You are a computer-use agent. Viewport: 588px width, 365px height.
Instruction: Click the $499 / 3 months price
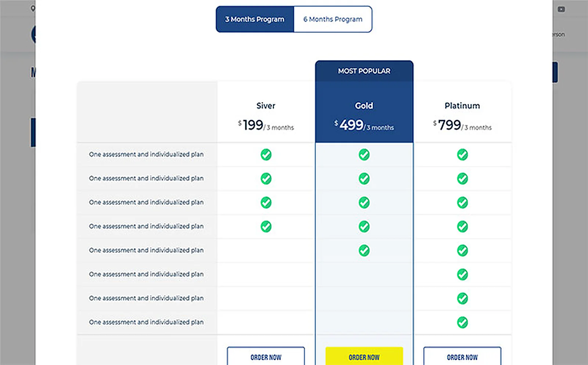click(364, 125)
